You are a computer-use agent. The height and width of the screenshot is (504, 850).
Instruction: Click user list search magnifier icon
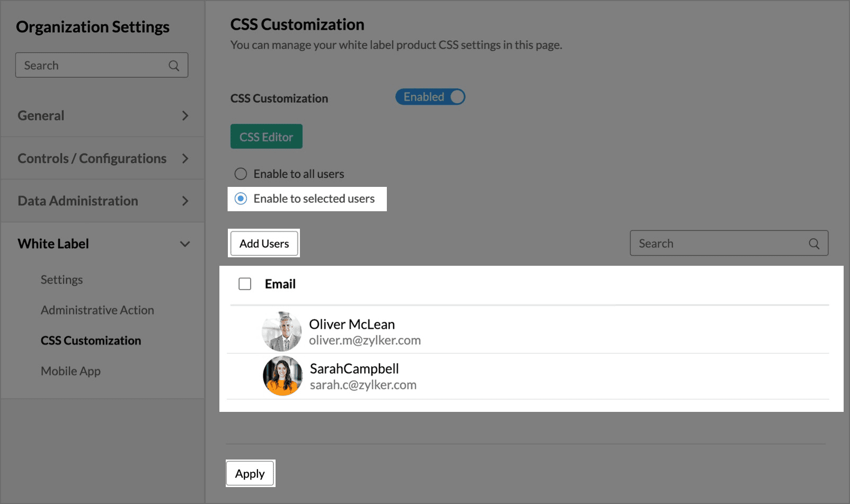point(814,244)
